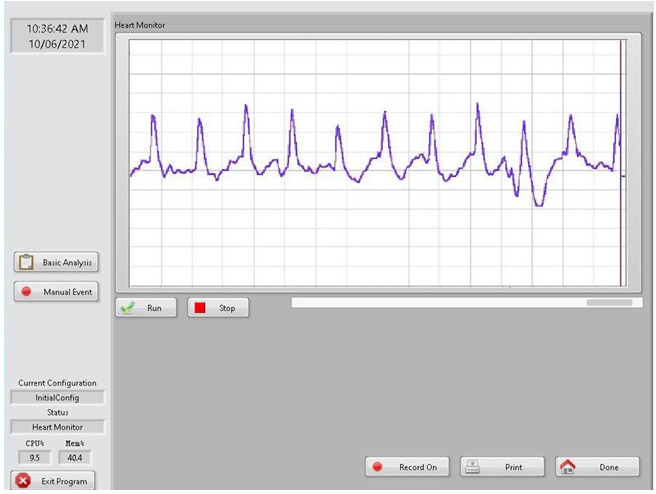This screenshot has width=656, height=494.
Task: Click the green checkmark icon beside Run
Action: (x=128, y=308)
